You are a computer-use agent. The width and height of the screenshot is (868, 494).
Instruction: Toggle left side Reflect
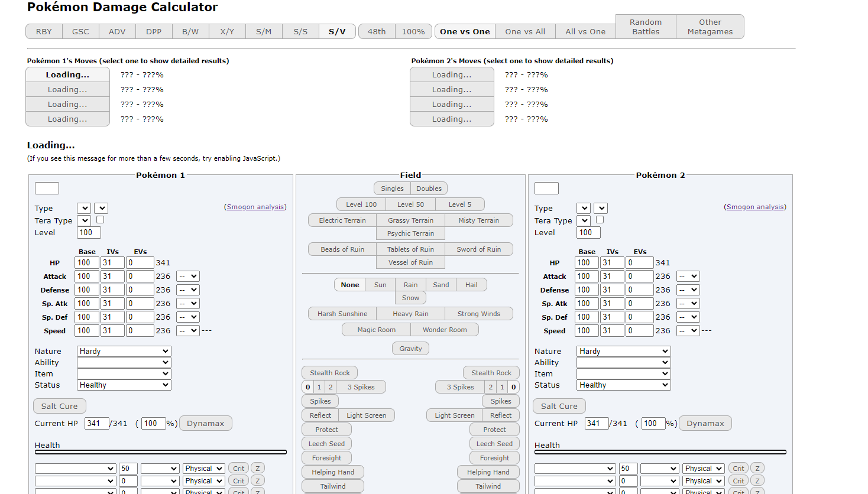point(320,415)
